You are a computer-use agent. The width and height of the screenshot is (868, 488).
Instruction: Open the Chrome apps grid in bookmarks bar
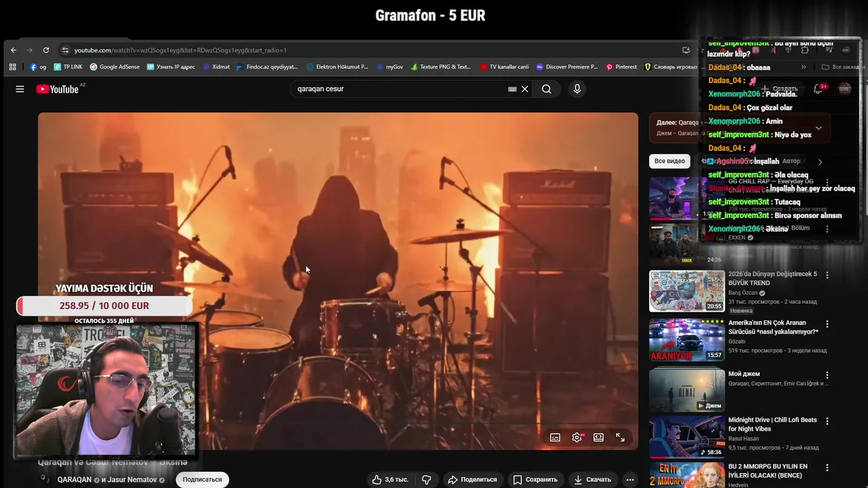12,67
